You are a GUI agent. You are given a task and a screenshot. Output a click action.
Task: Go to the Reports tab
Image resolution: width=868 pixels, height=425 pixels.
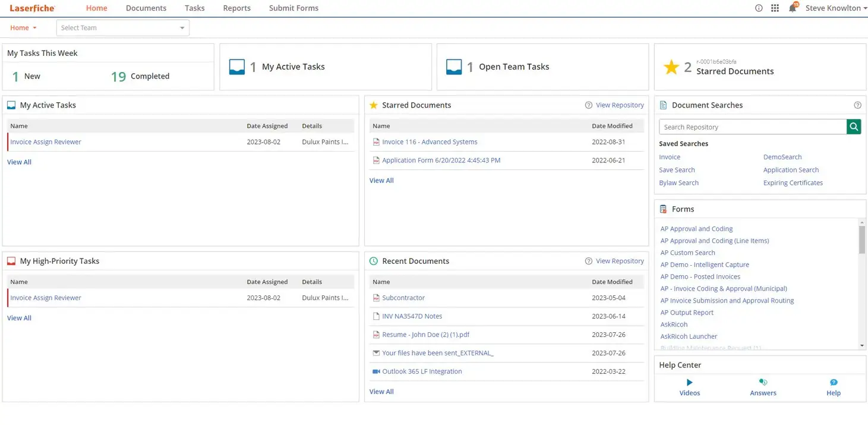[x=236, y=8]
